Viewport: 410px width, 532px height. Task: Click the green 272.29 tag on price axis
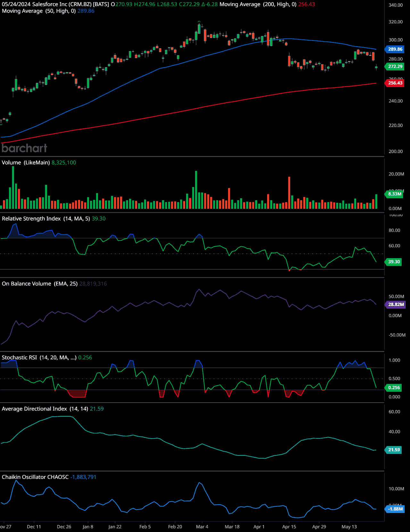pyautogui.click(x=395, y=67)
